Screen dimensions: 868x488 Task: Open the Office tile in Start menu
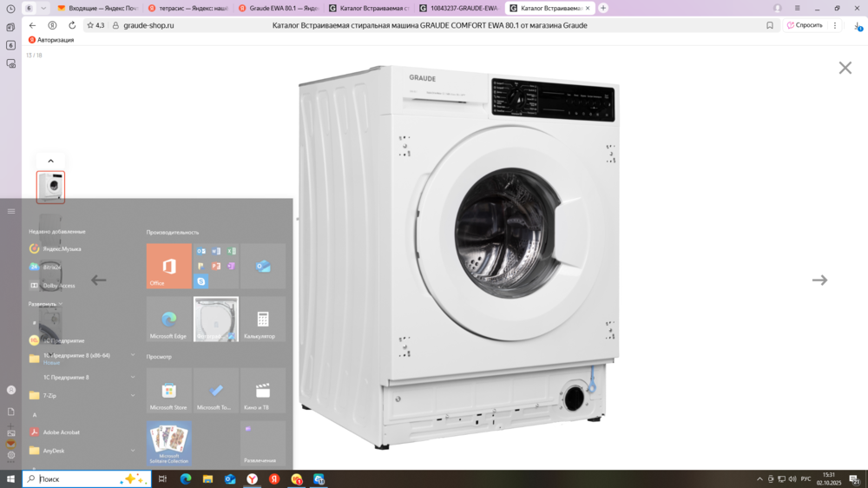[168, 266]
